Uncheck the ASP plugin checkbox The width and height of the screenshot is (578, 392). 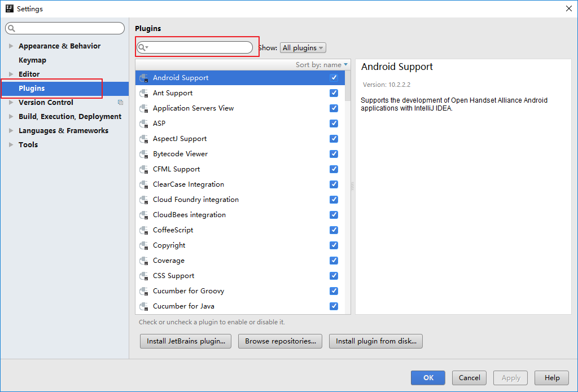click(334, 124)
